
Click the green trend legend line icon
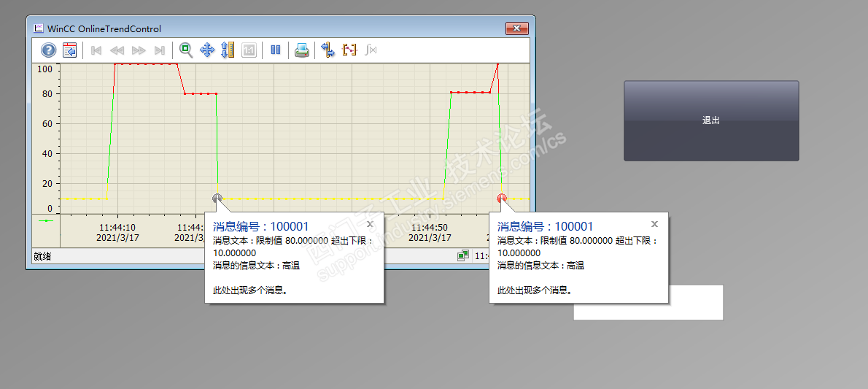pos(45,220)
